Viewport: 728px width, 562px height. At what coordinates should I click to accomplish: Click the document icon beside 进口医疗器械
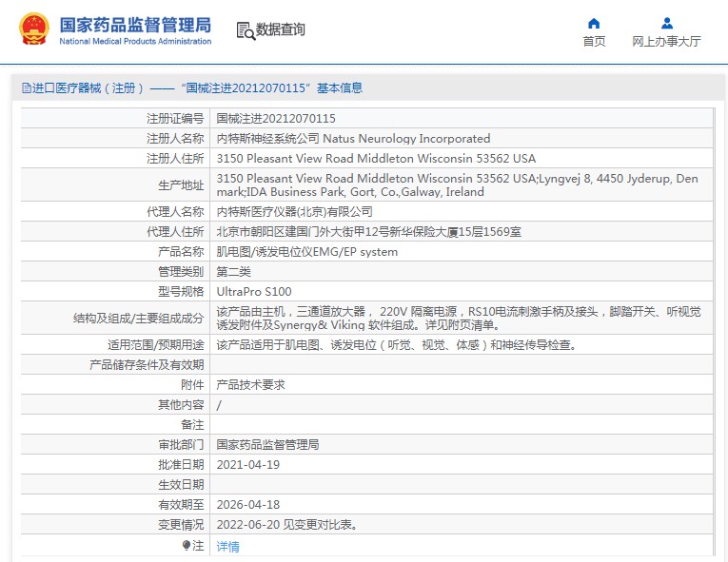point(27,87)
